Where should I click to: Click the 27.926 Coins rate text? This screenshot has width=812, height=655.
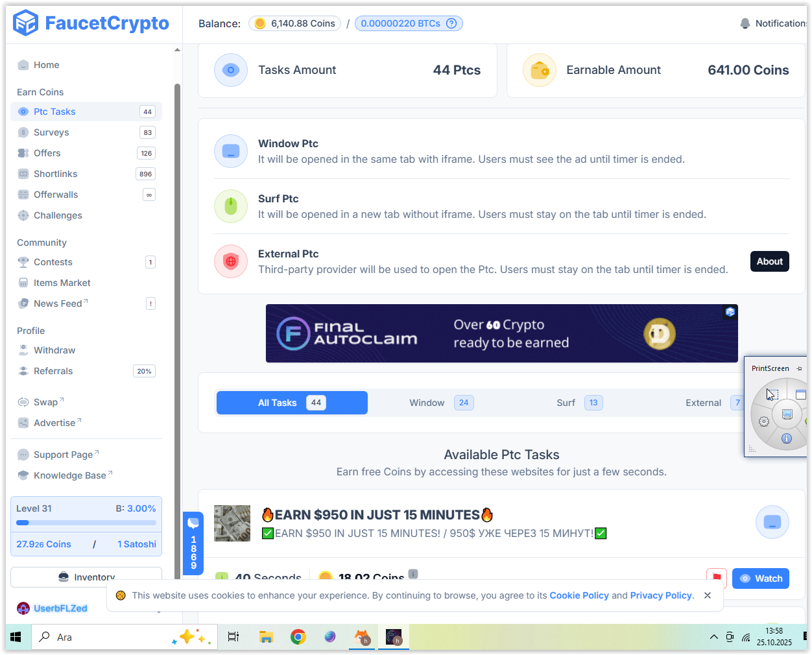43,544
